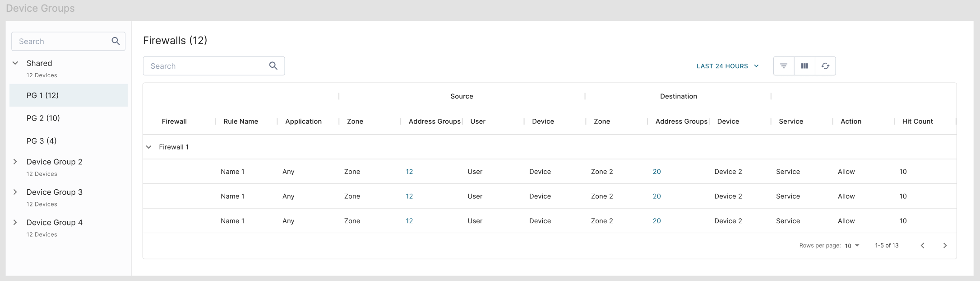Click the 1-5 of 13 pagination text
This screenshot has width=980, height=281.
pos(887,245)
